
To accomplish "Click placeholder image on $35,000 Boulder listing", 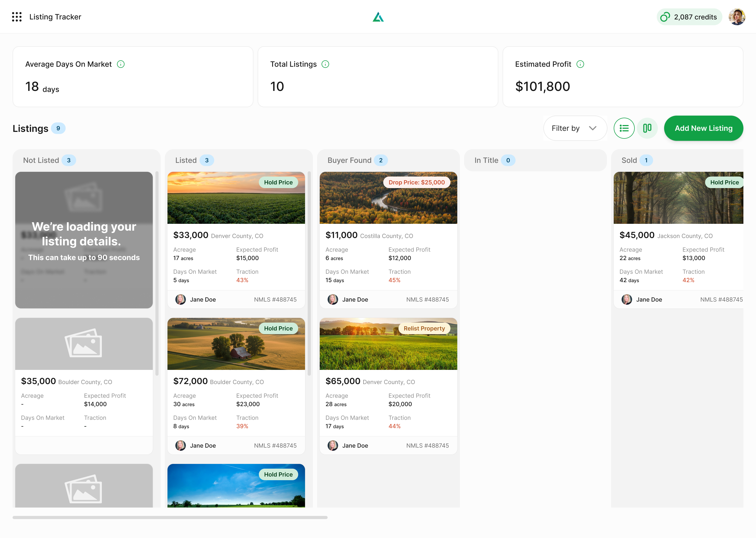I will [x=84, y=344].
